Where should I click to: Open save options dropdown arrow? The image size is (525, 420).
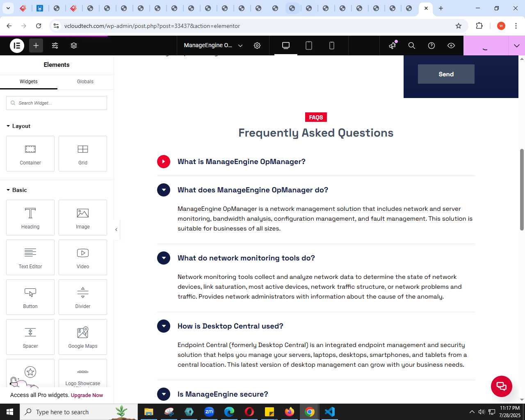tap(517, 46)
